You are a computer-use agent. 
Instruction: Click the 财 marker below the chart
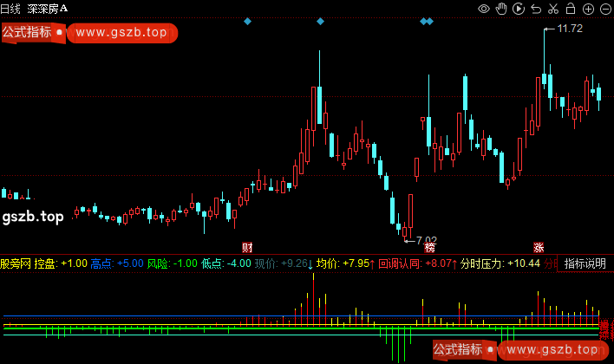coord(247,247)
